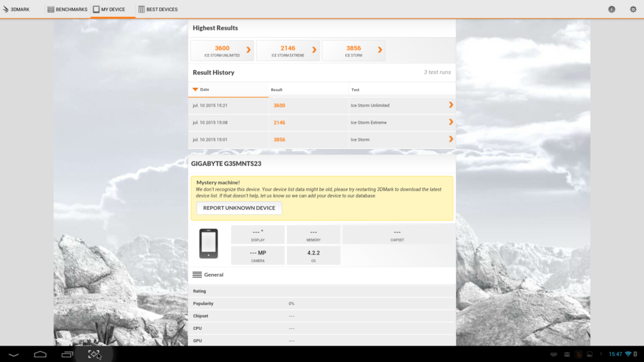Open highest Ice Storm Extreme result card
The width and height of the screenshot is (644, 362).
coord(288,50)
